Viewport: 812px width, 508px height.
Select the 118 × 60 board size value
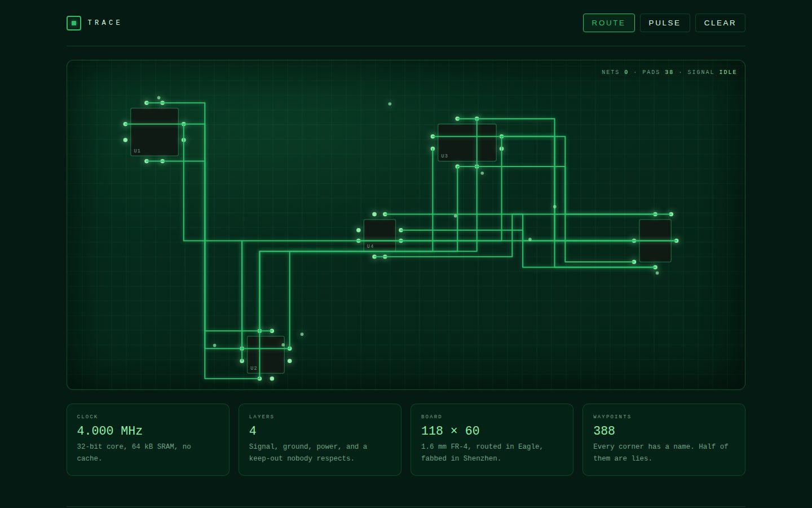[x=451, y=431]
